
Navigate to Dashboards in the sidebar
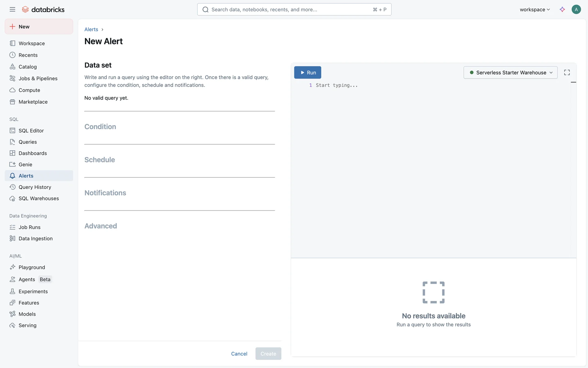pos(32,153)
